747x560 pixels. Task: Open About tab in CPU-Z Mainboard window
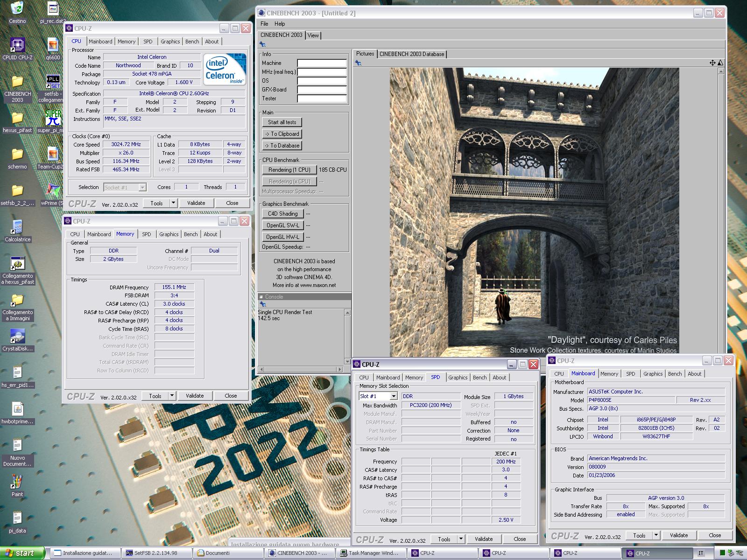(694, 374)
